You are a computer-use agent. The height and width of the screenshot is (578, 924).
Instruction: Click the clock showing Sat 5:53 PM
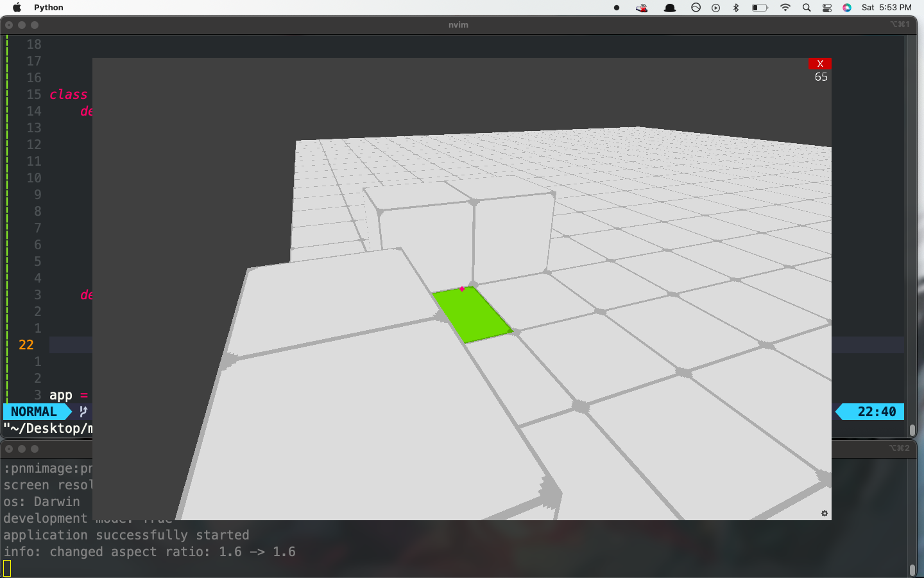[887, 8]
